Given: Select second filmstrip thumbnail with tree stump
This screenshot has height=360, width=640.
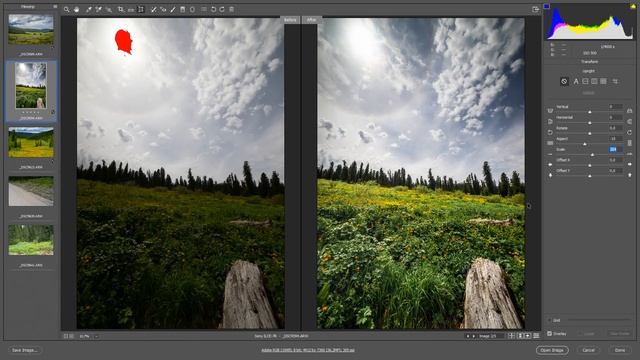Looking at the screenshot, I should [x=31, y=85].
